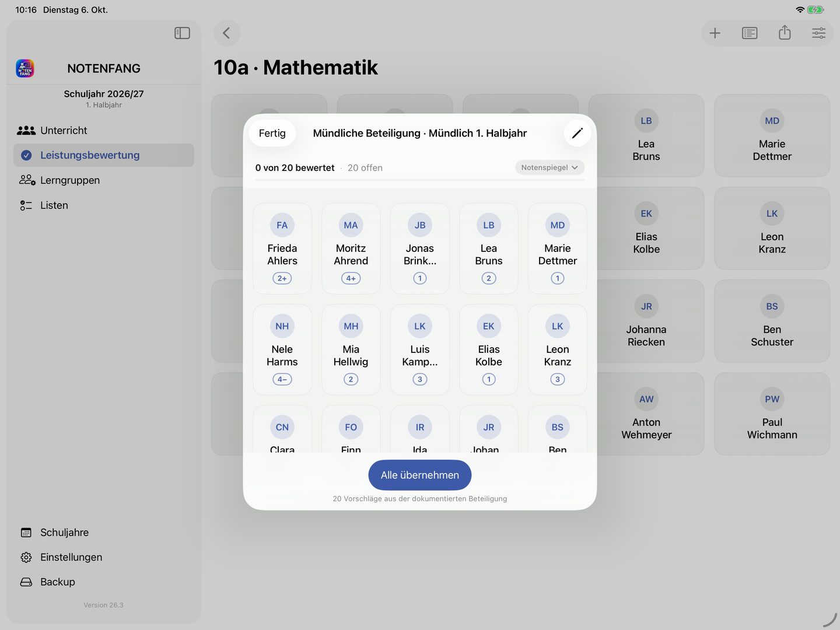Tap Alle übernehmen button
Screen dimensions: 840x630
(420, 475)
